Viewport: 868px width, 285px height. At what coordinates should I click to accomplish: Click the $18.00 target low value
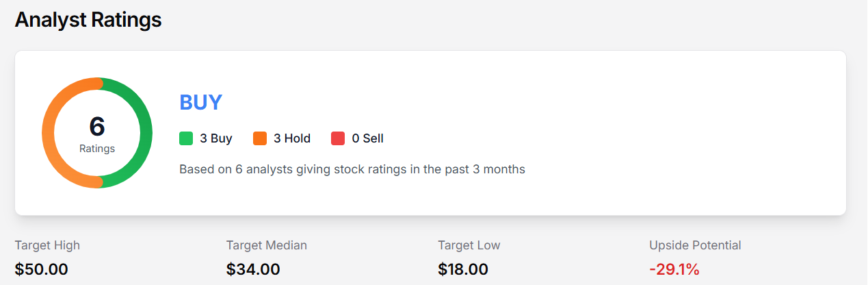click(x=463, y=269)
